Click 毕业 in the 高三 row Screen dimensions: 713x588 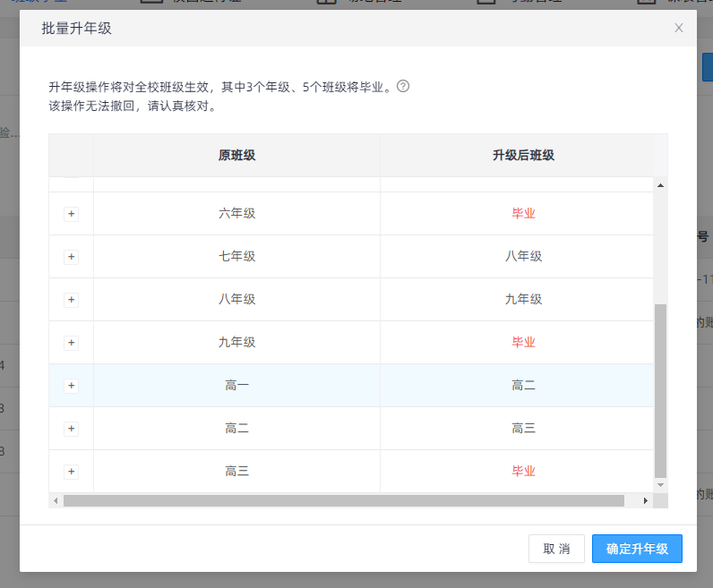523,472
